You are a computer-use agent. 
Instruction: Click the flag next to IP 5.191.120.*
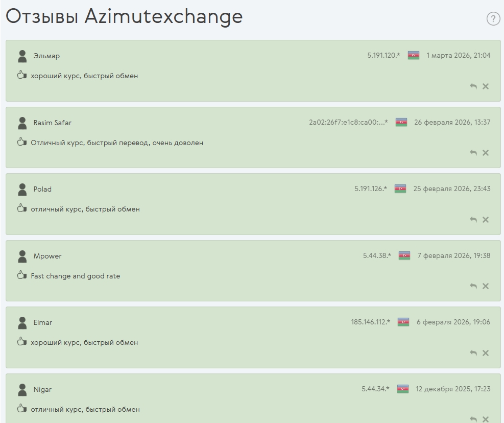click(x=414, y=55)
